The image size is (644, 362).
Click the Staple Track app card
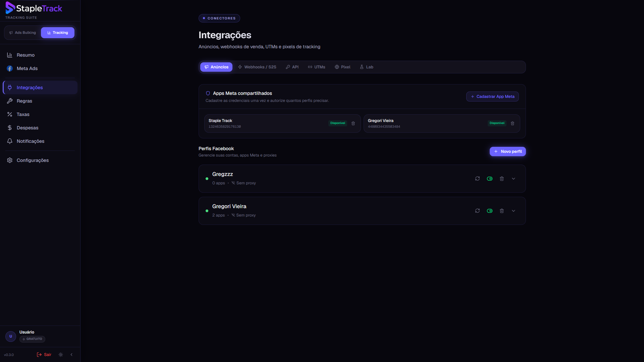point(282,123)
